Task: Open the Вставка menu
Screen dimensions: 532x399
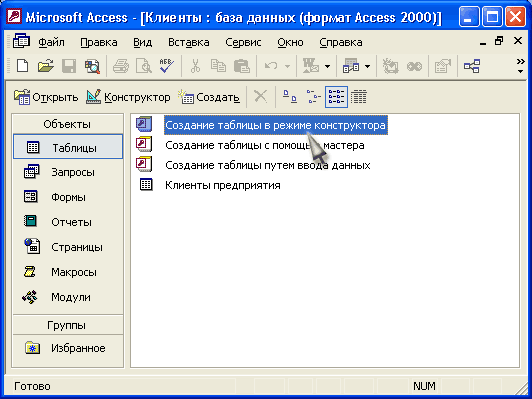Action: pyautogui.click(x=189, y=42)
